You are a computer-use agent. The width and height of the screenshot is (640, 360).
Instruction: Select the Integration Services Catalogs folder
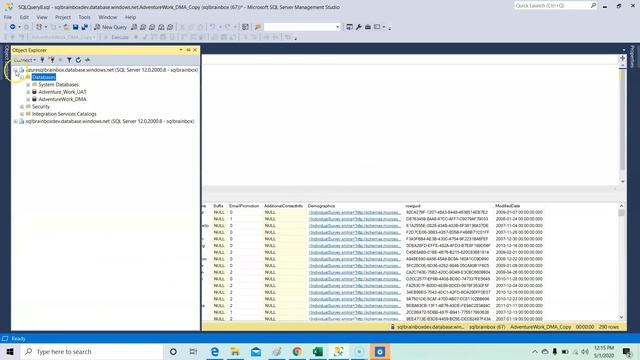pyautogui.click(x=64, y=114)
